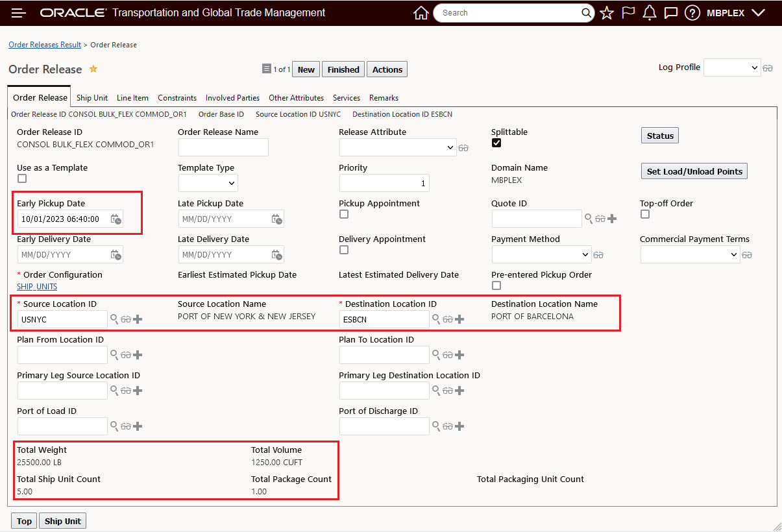Open the flag watchlist icon
This screenshot has height=532, width=782.
628,13
